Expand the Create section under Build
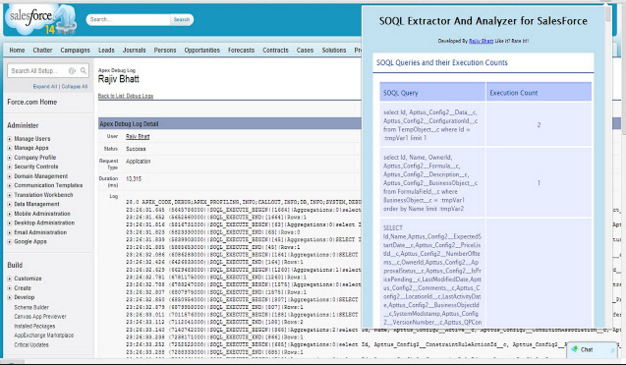626x365 pixels. (10, 288)
